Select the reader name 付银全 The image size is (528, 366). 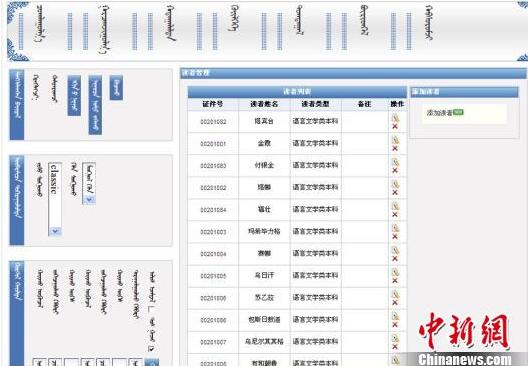pyautogui.click(x=264, y=165)
